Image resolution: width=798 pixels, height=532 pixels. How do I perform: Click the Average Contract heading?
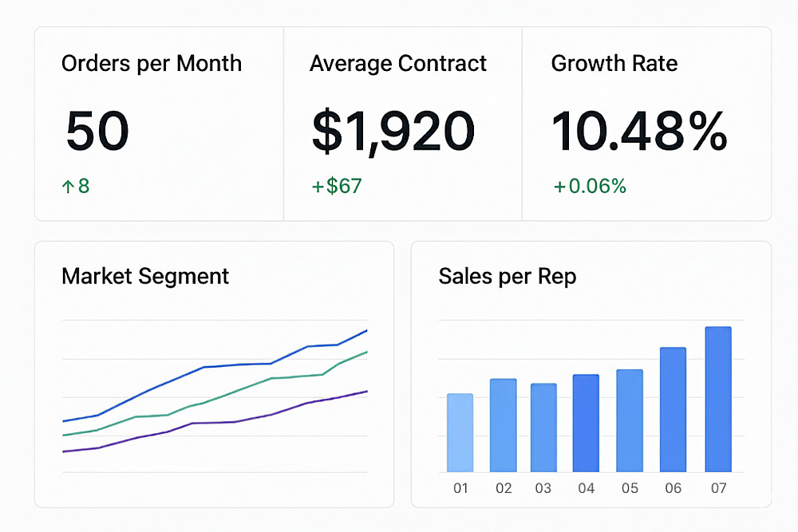[398, 64]
